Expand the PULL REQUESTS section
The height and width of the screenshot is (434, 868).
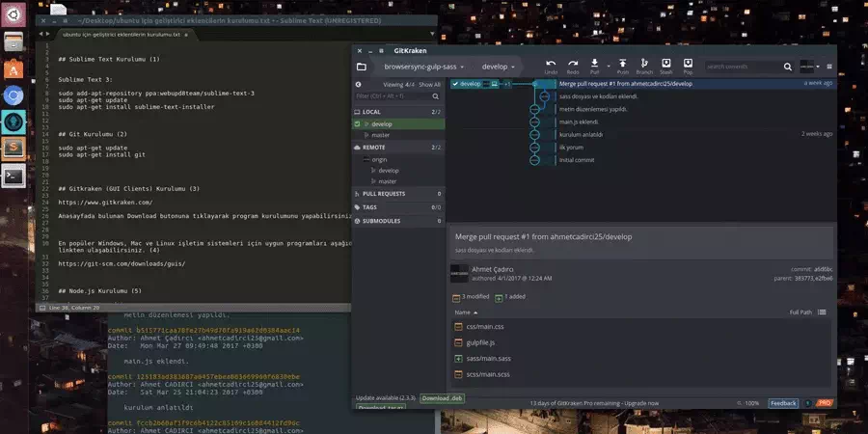tap(398, 194)
